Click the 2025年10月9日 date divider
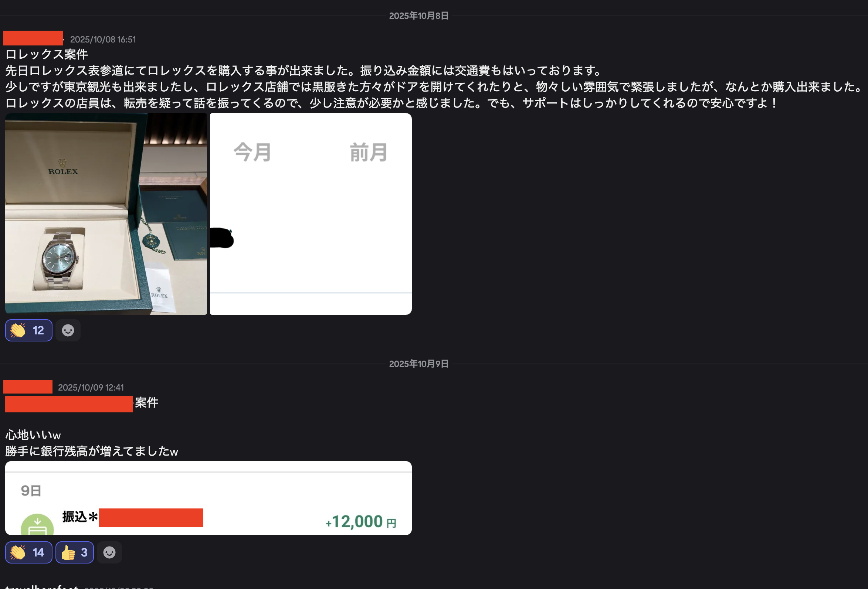The height and width of the screenshot is (589, 868). pos(419,364)
